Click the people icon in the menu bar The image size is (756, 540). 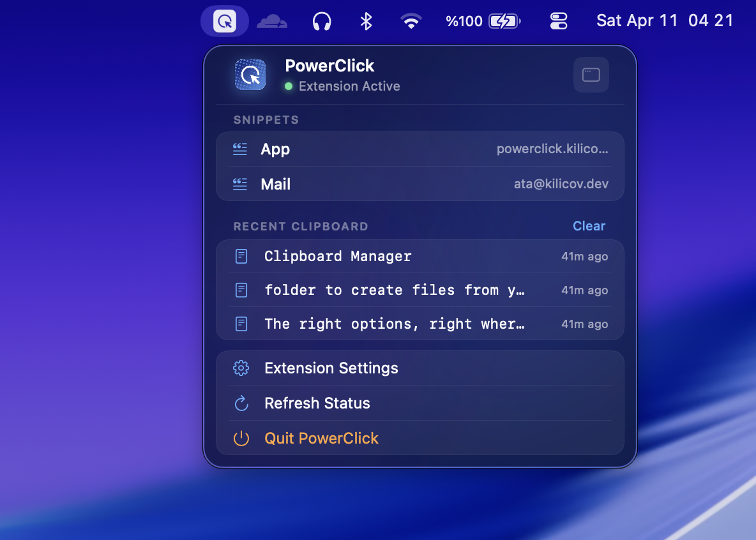pos(558,20)
